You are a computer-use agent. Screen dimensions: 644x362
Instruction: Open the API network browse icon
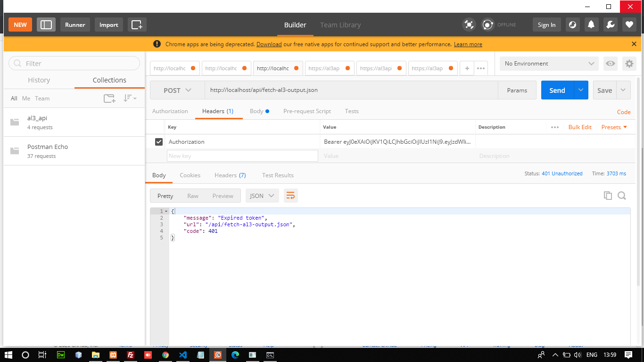tap(573, 25)
